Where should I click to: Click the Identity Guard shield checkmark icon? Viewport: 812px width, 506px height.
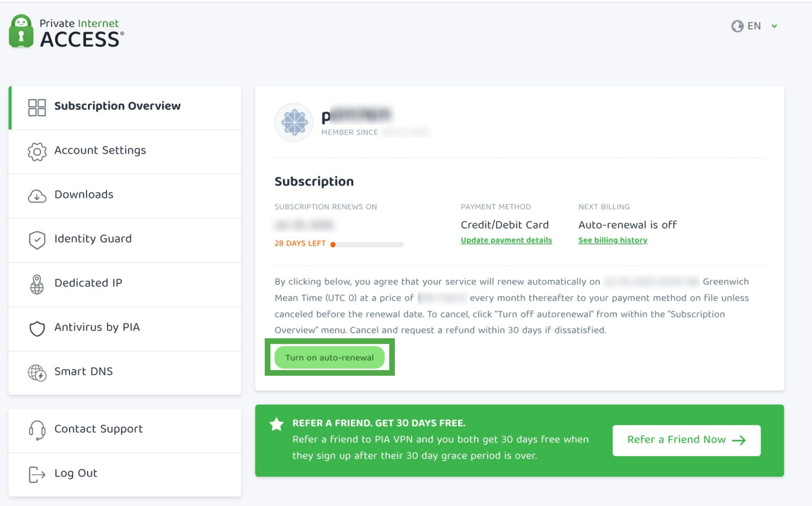(x=37, y=240)
